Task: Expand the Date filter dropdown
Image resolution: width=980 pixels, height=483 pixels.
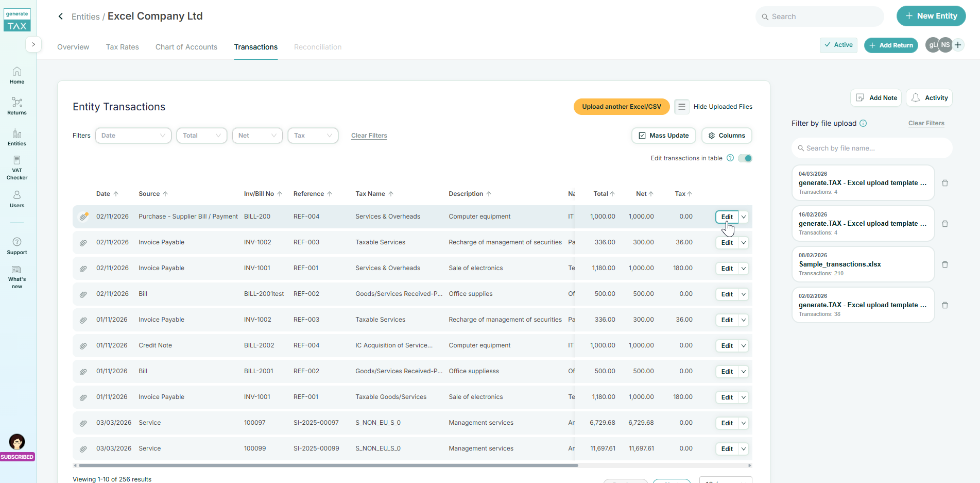Action: [x=133, y=136]
